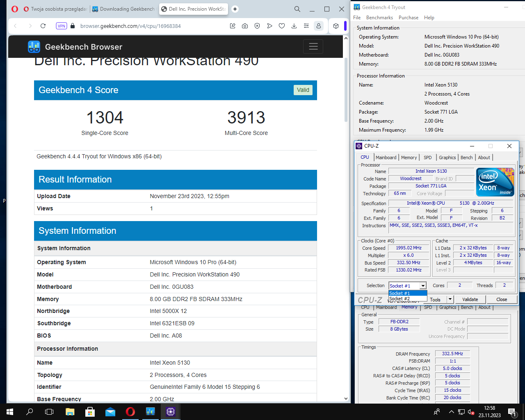Open the downloads icon in Opera toolbar
Viewport: 525px width, 420px height.
[x=294, y=26]
